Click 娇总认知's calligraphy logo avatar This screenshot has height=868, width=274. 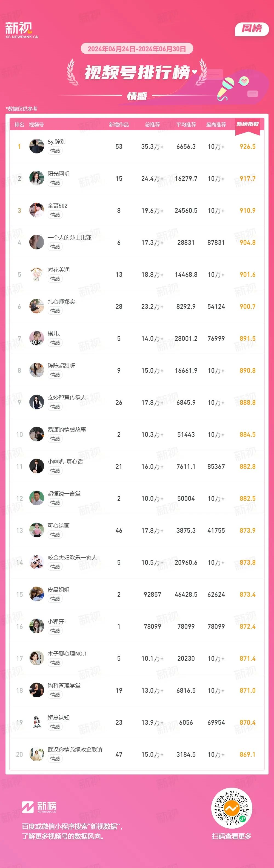tap(36, 723)
